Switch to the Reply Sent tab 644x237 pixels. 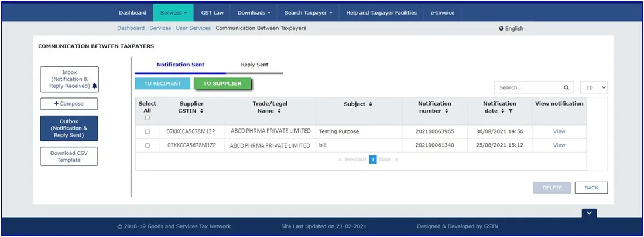click(255, 65)
